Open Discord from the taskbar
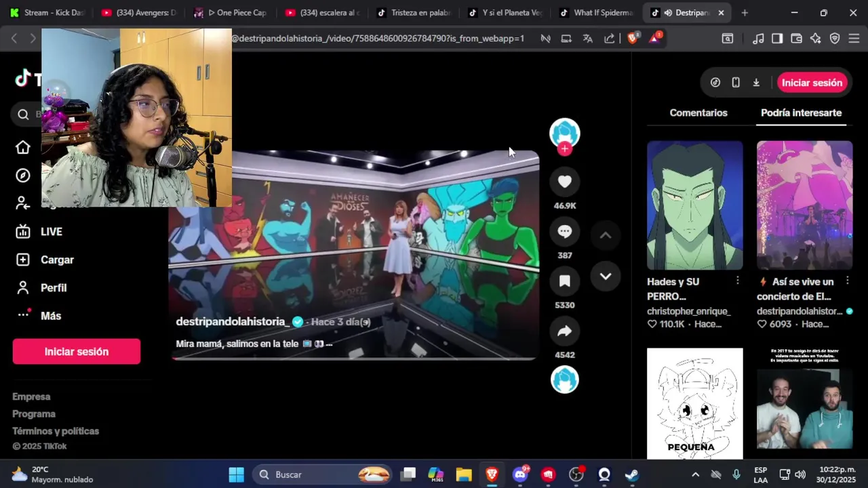868x488 pixels. coord(520,474)
